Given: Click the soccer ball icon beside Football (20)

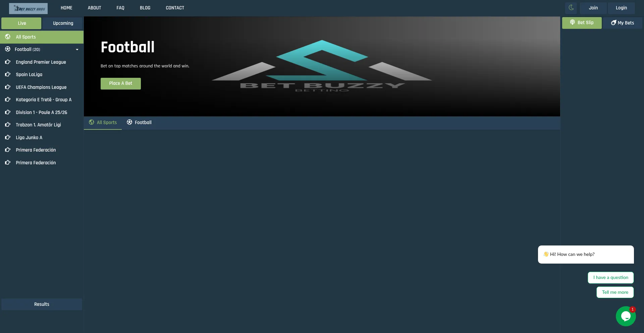Looking at the screenshot, I should (8, 49).
